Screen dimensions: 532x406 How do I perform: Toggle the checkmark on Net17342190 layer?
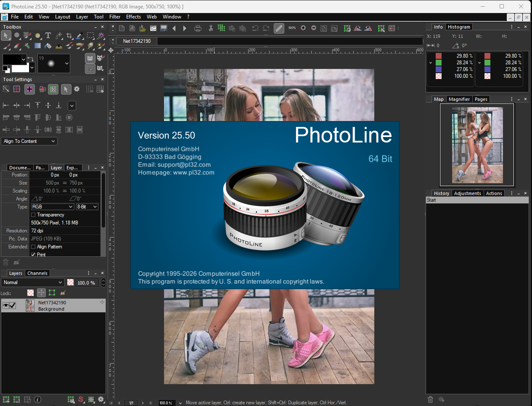(13, 306)
